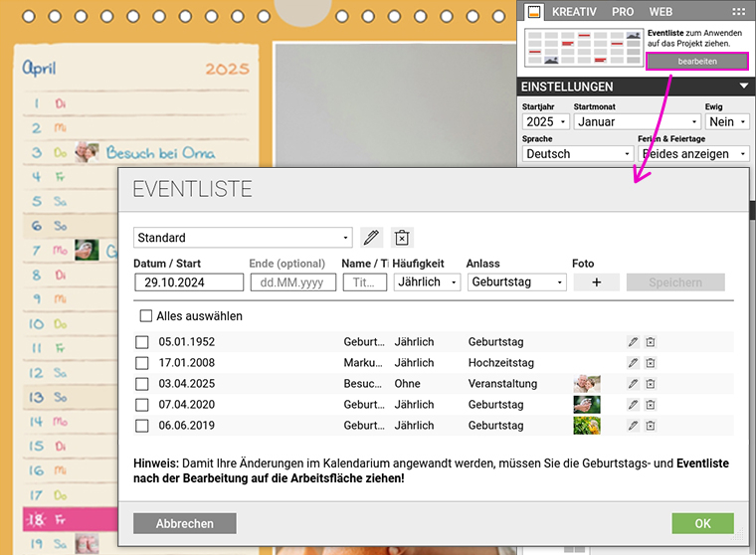Click the Datum / Start date field
This screenshot has height=555, width=756.
[x=187, y=282]
